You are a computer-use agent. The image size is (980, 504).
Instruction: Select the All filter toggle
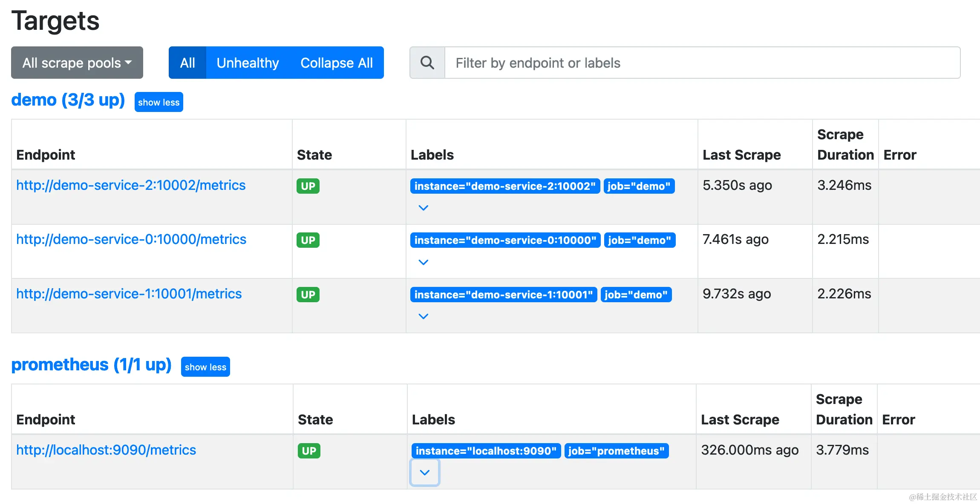click(187, 63)
